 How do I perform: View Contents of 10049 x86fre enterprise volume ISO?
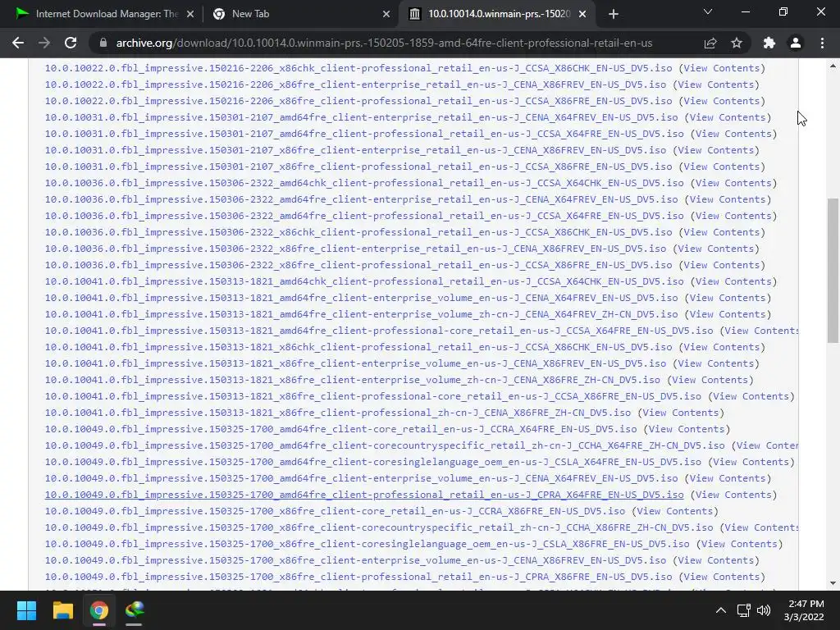pos(715,561)
